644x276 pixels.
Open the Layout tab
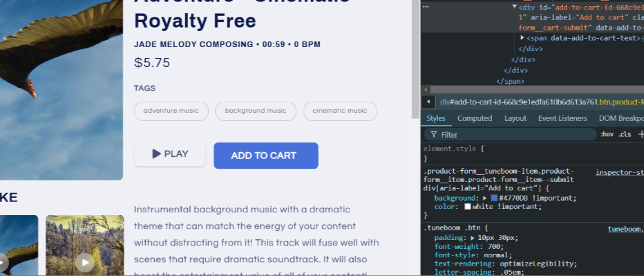515,118
